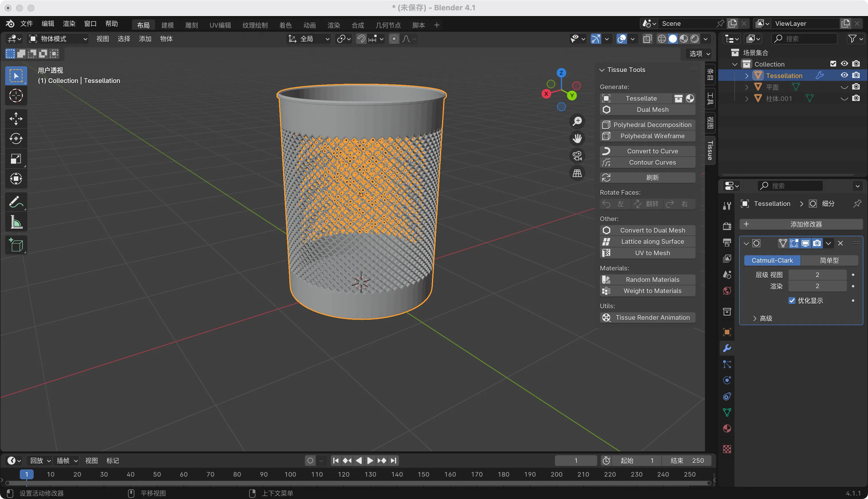
Task: Select the Rotate tool
Action: coord(16,139)
